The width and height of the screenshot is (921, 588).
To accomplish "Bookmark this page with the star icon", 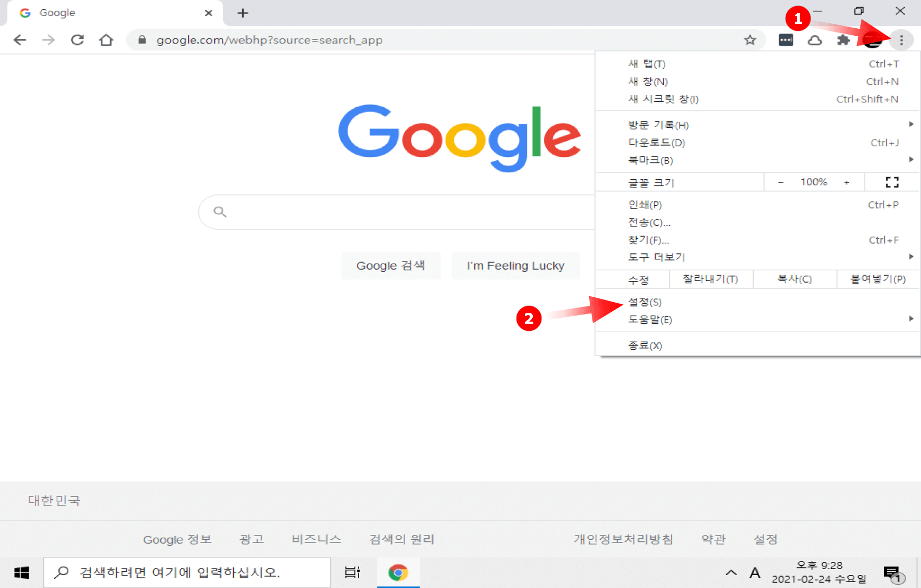I will (750, 40).
